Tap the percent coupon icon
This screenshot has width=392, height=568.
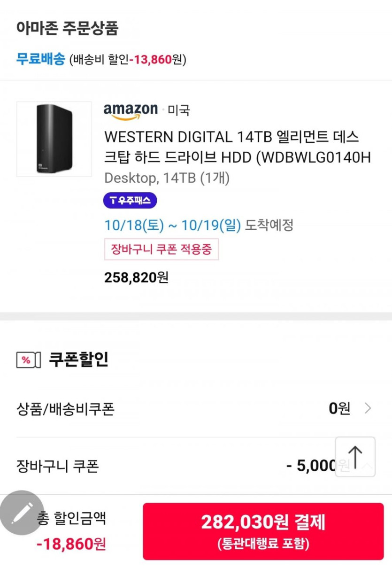pyautogui.click(x=26, y=360)
